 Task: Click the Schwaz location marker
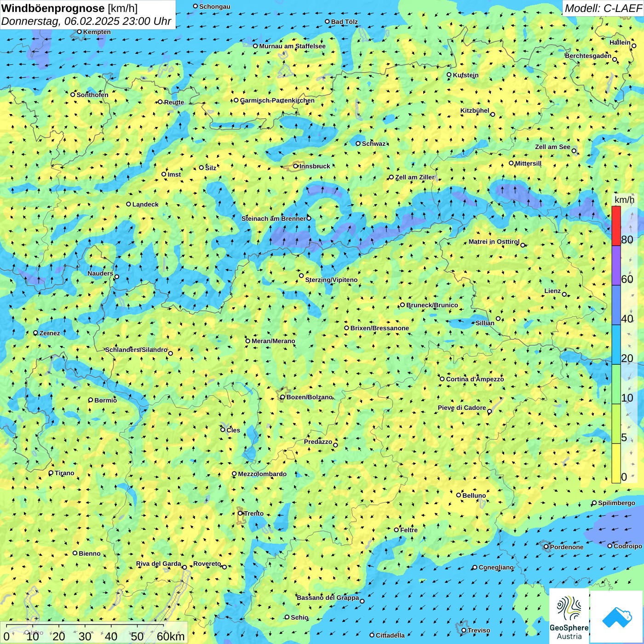tap(358, 143)
